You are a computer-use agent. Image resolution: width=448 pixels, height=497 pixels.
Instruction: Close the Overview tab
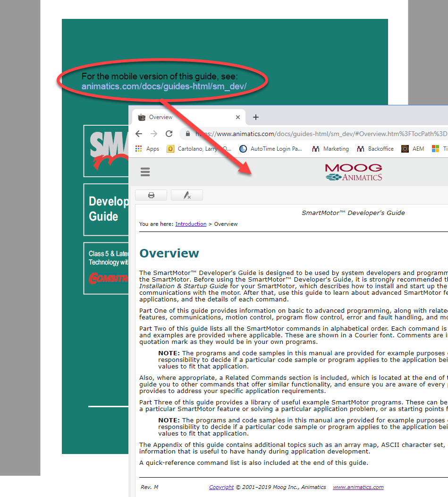click(x=237, y=117)
